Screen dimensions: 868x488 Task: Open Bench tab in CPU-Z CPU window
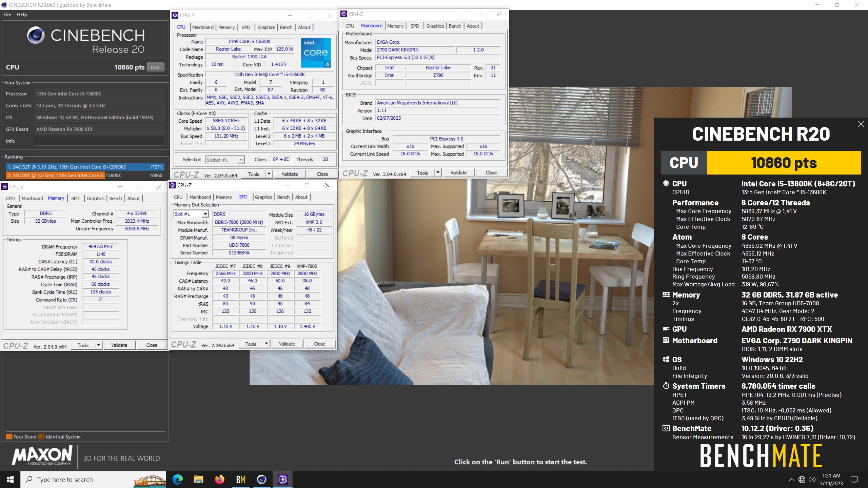286,27
